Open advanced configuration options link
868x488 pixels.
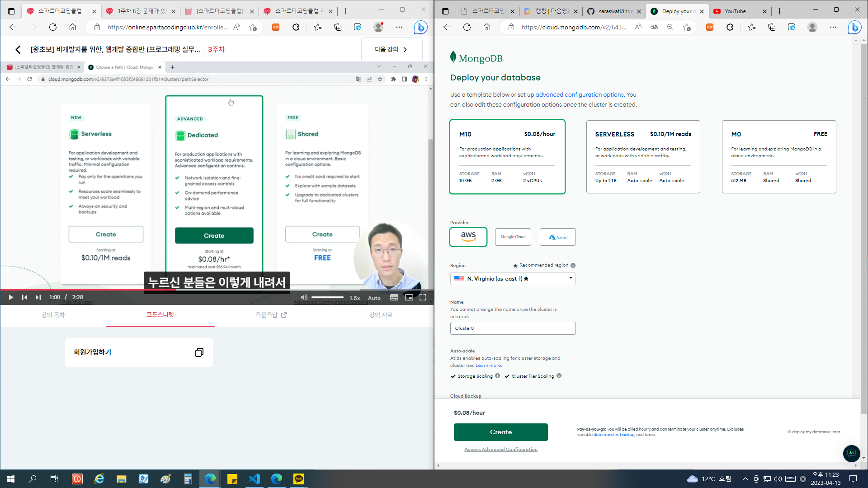[580, 95]
